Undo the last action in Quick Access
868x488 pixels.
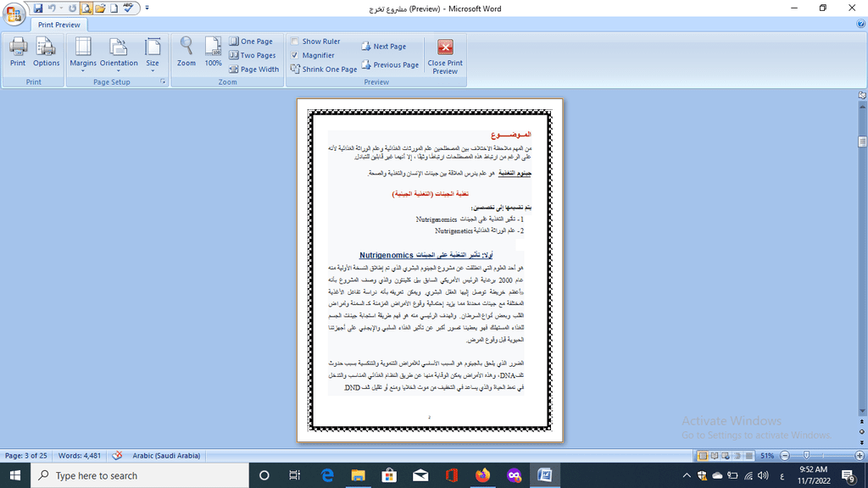tap(52, 8)
